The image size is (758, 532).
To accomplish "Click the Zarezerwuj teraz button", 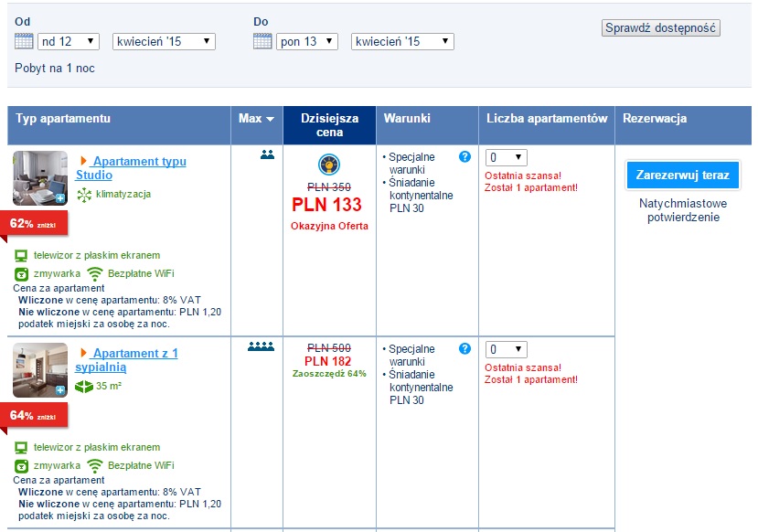I will pos(683,175).
